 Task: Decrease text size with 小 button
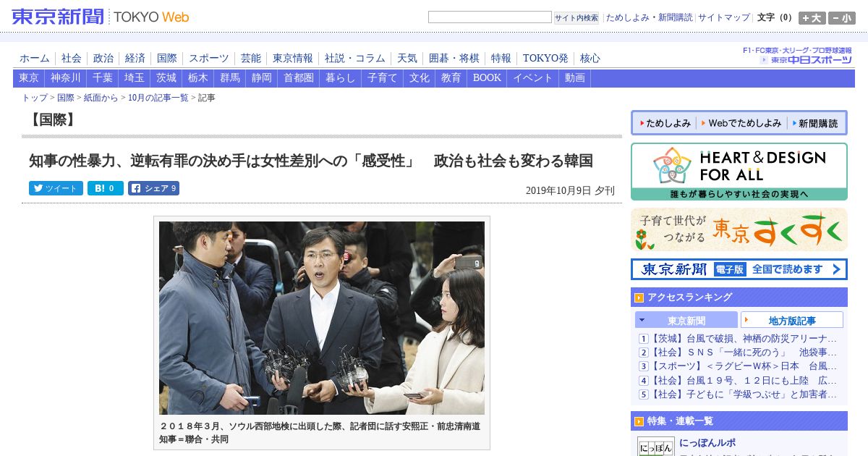(x=841, y=18)
